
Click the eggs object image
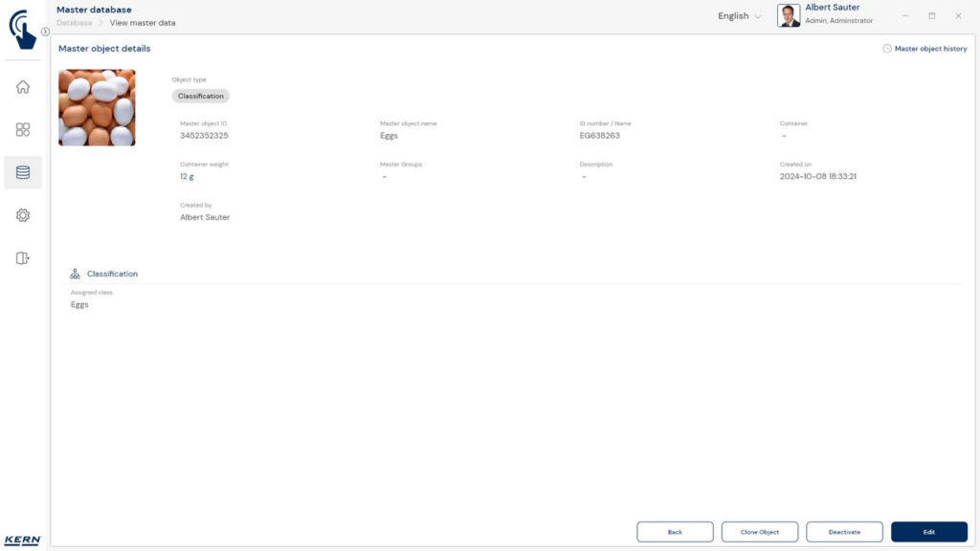click(97, 107)
